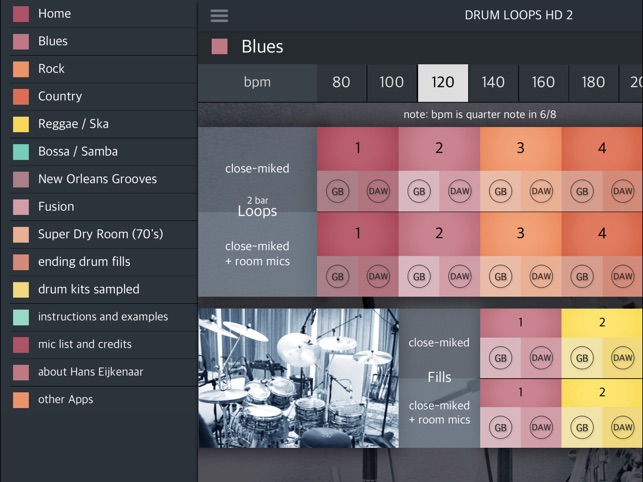
Task: Click the pink Blues header swatch
Action: tap(219, 47)
